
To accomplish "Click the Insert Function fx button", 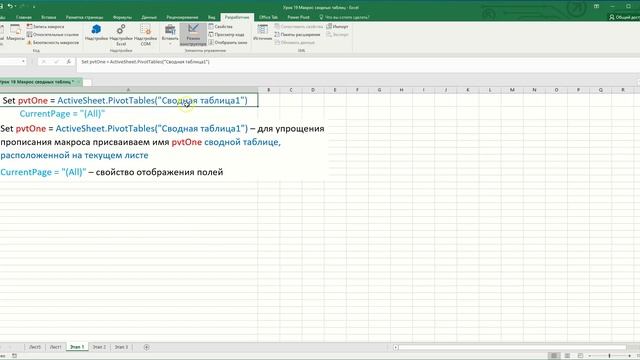I will tap(69, 62).
